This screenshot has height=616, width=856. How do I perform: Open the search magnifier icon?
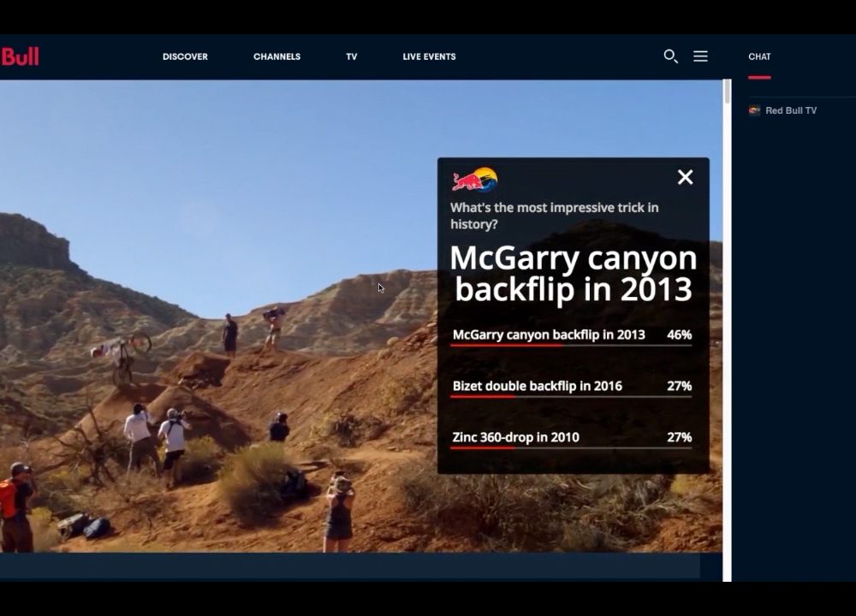[x=670, y=56]
